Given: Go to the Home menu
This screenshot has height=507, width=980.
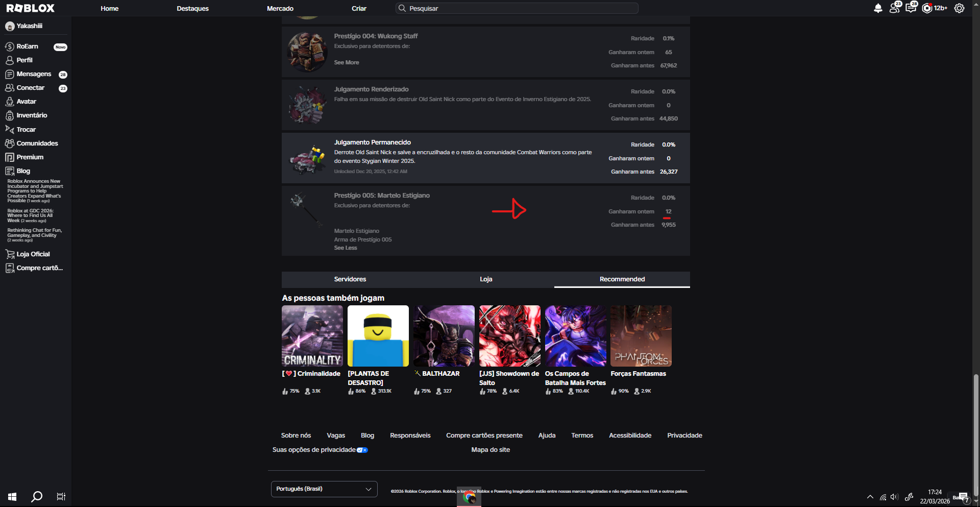Looking at the screenshot, I should [x=110, y=8].
